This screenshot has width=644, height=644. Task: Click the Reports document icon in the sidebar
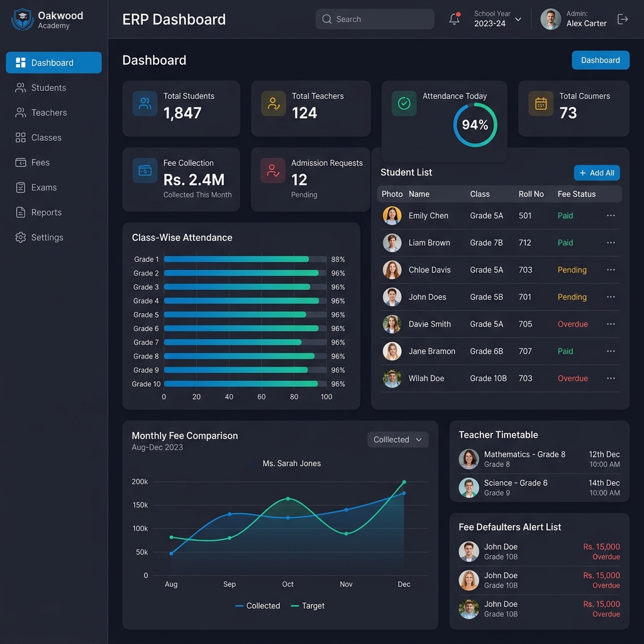pyautogui.click(x=21, y=213)
